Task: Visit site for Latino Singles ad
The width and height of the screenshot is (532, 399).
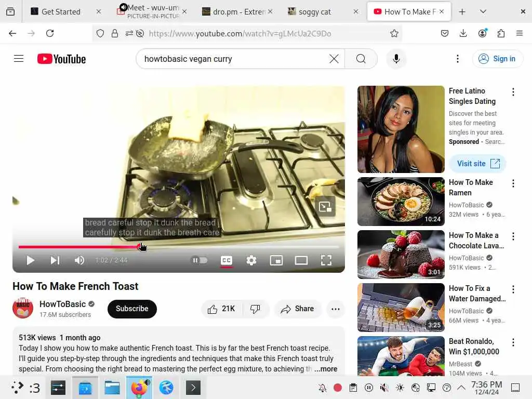Action: tap(477, 164)
